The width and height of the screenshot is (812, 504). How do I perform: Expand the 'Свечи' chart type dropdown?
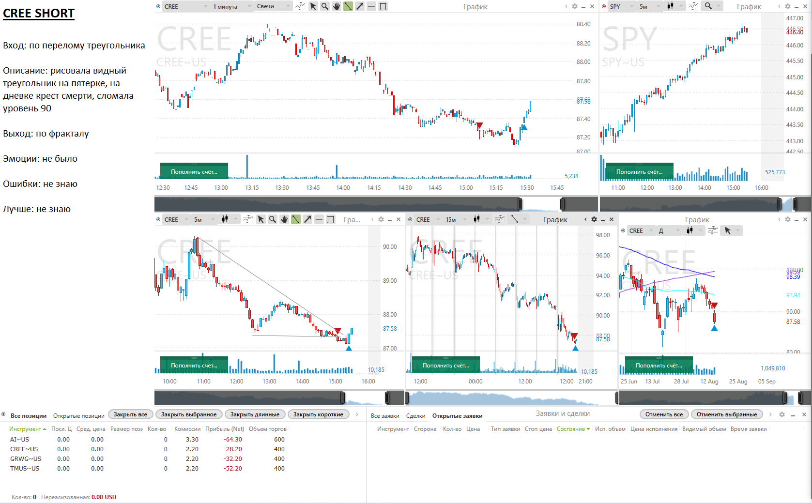point(273,6)
